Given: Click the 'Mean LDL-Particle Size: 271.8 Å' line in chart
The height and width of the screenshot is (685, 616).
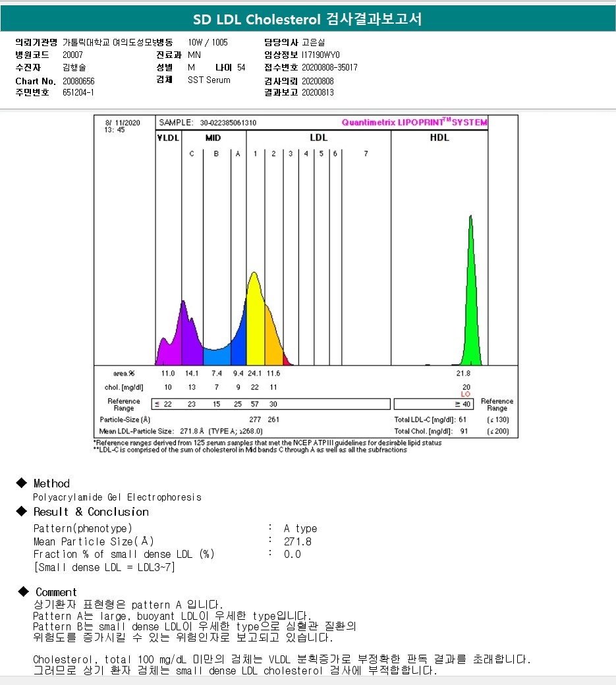Looking at the screenshot, I should pos(181,431).
